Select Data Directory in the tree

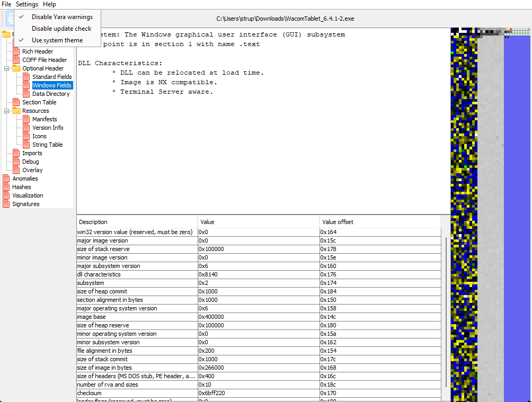tap(50, 94)
